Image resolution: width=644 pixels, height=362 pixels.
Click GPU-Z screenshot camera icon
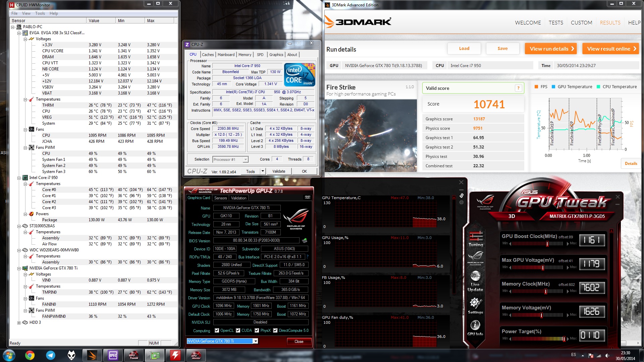[x=307, y=197]
